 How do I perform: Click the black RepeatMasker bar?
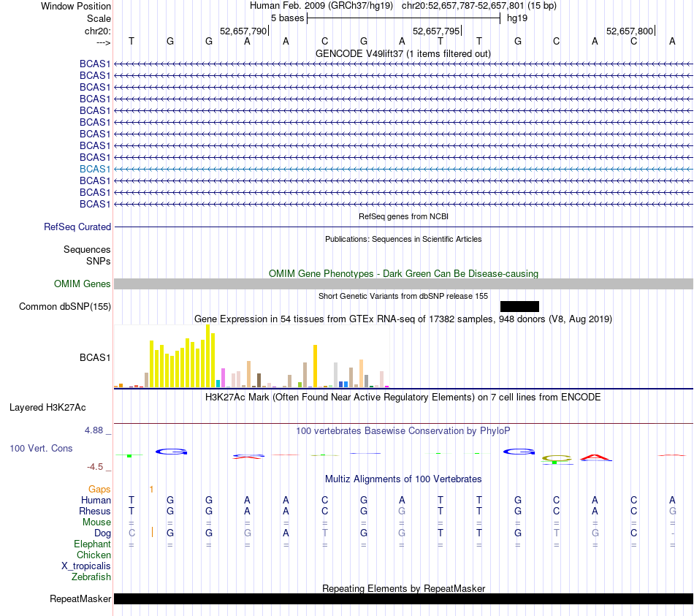coord(403,598)
